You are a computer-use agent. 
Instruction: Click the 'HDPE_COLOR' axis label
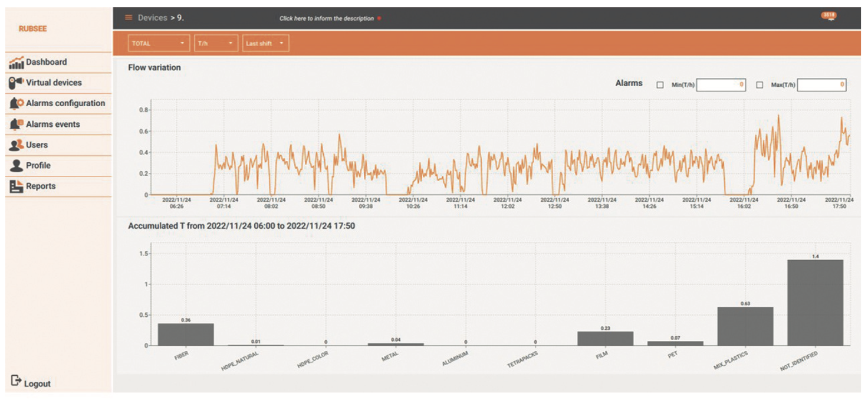coord(313,359)
